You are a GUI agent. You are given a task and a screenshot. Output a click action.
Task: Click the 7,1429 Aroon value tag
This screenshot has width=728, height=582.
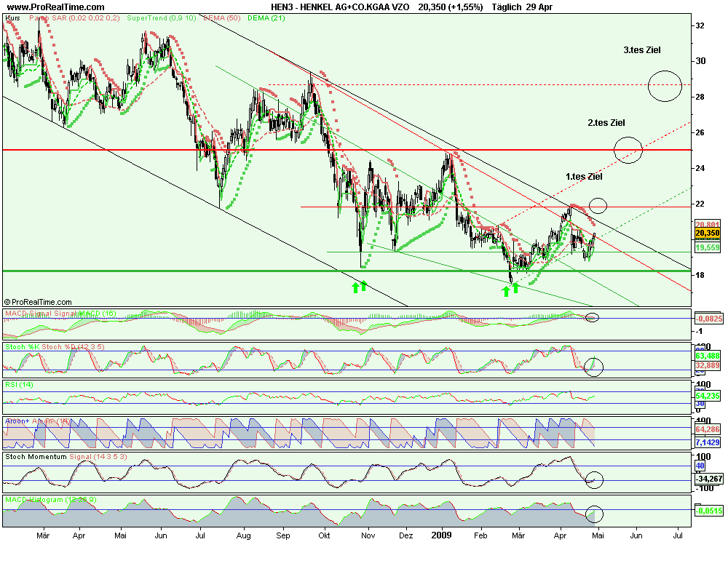coord(707,442)
